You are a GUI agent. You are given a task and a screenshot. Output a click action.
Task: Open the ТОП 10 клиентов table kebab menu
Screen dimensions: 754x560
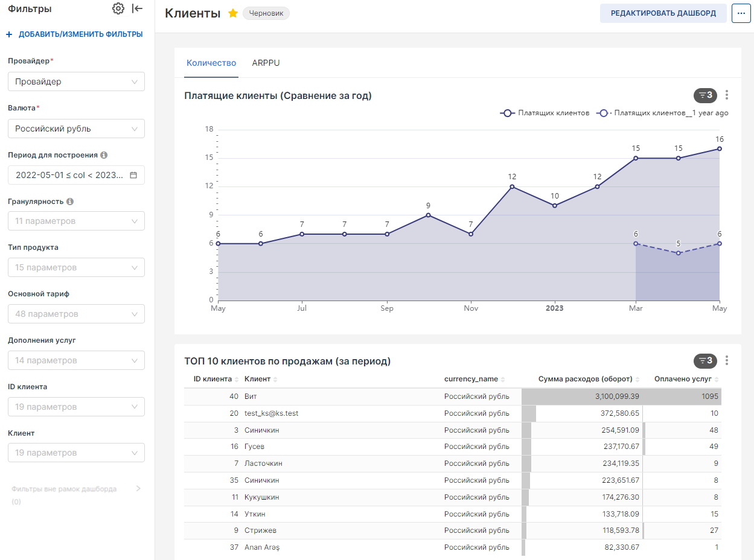[727, 361]
